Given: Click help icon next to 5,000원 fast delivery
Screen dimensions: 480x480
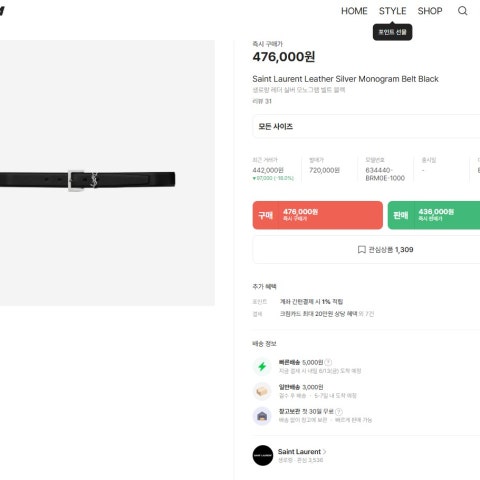Looking at the screenshot, I should [328, 362].
